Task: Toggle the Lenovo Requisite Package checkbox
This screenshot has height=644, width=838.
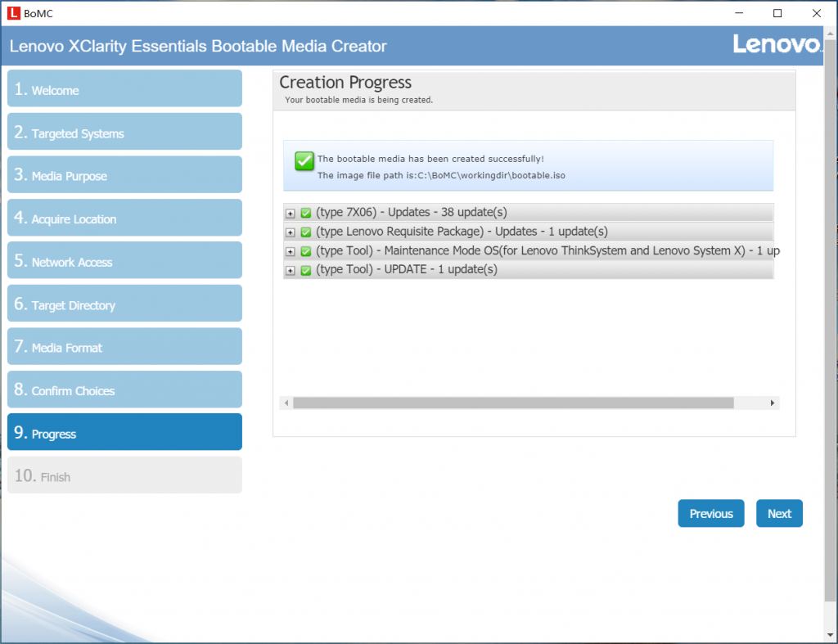Action: tap(306, 232)
